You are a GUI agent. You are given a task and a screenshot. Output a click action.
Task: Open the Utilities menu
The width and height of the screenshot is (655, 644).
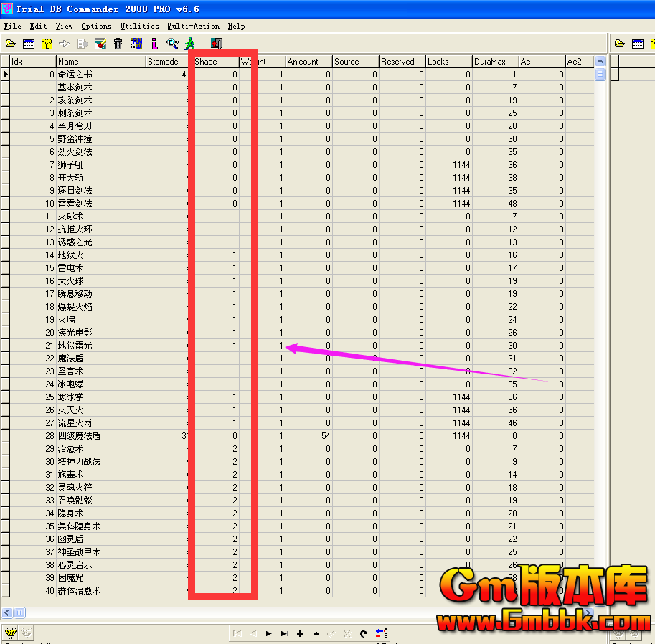click(x=139, y=26)
